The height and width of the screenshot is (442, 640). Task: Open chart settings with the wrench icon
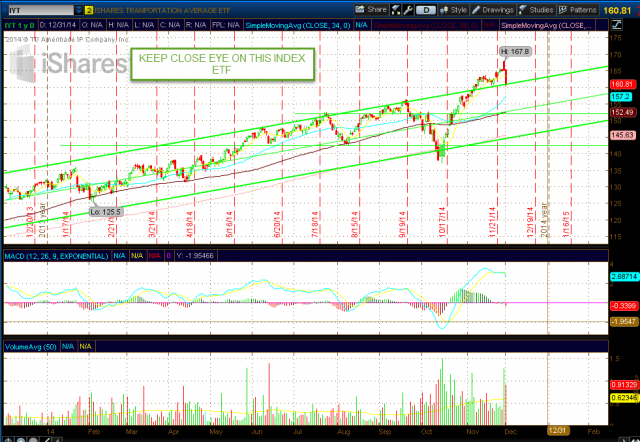pyautogui.click(x=408, y=10)
